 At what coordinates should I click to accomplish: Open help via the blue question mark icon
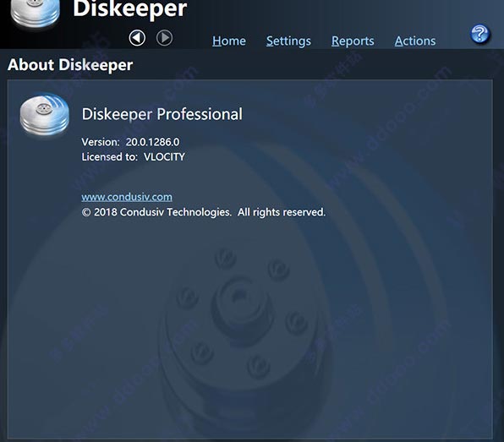479,34
